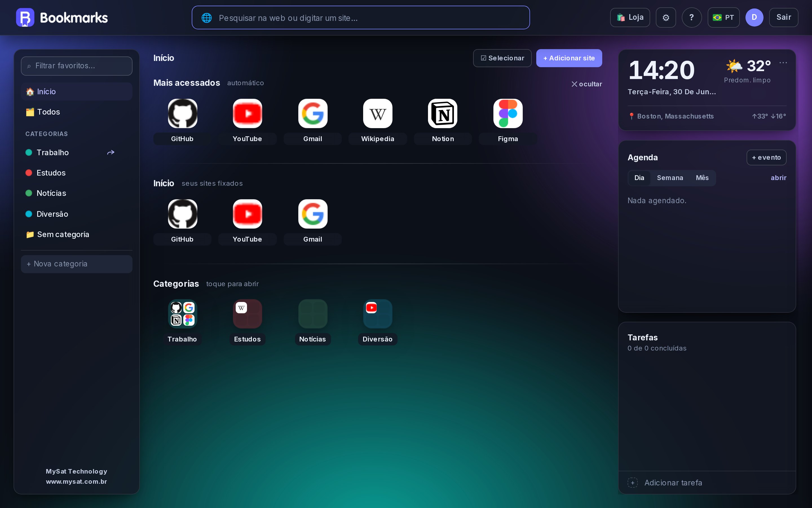This screenshot has height=508, width=812.
Task: Click the 14:20 clock display
Action: [x=661, y=70]
